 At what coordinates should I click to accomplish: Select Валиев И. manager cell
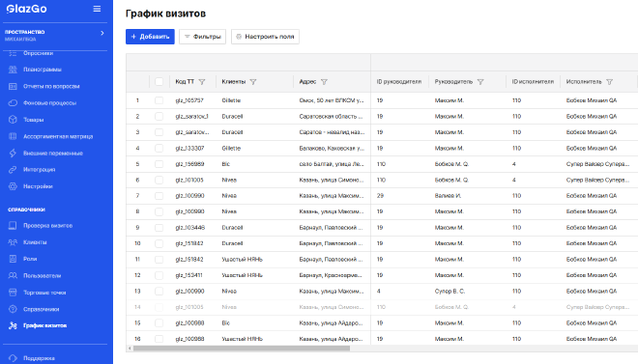tap(448, 196)
